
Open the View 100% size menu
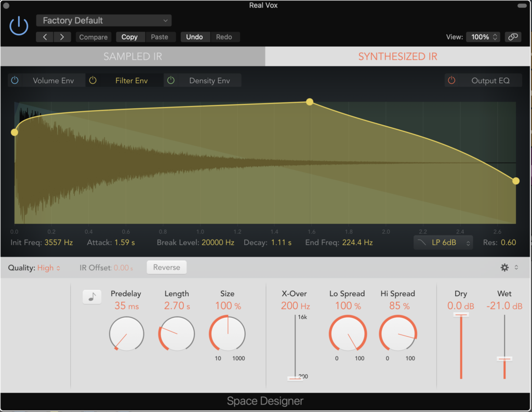click(483, 37)
